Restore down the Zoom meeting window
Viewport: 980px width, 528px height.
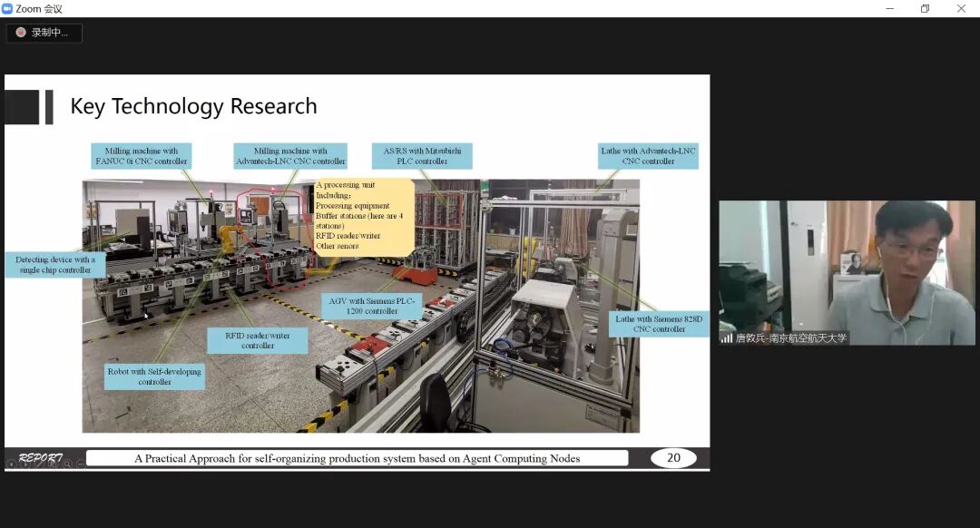pos(925,9)
